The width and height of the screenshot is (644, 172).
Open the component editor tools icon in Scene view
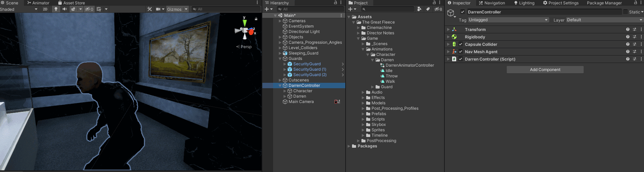[x=150, y=9]
